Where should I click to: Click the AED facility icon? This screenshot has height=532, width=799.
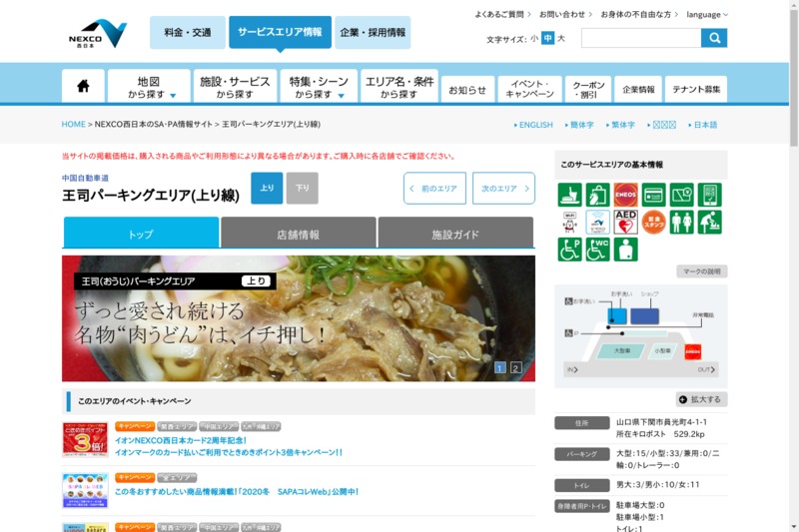(626, 222)
